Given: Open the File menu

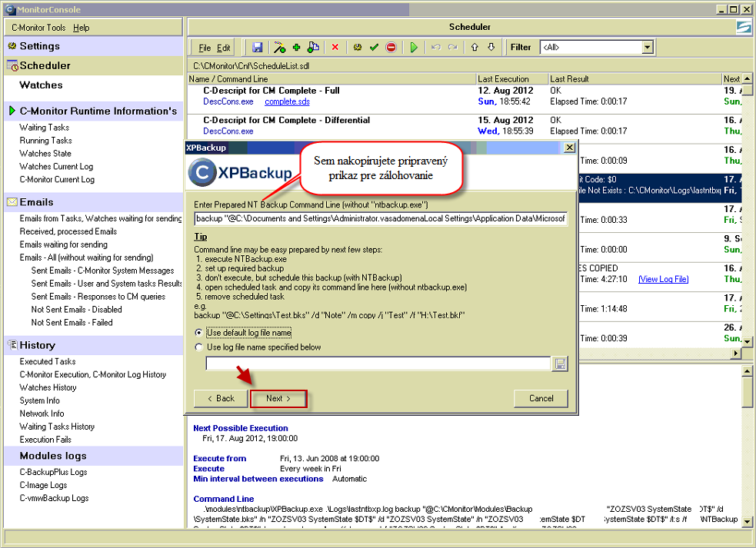Looking at the screenshot, I should click(x=205, y=48).
